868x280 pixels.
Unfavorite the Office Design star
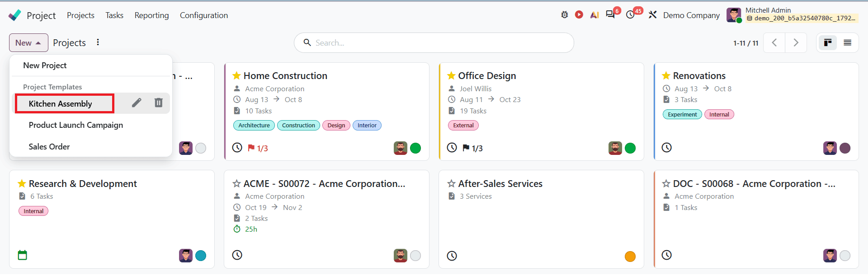[451, 75]
